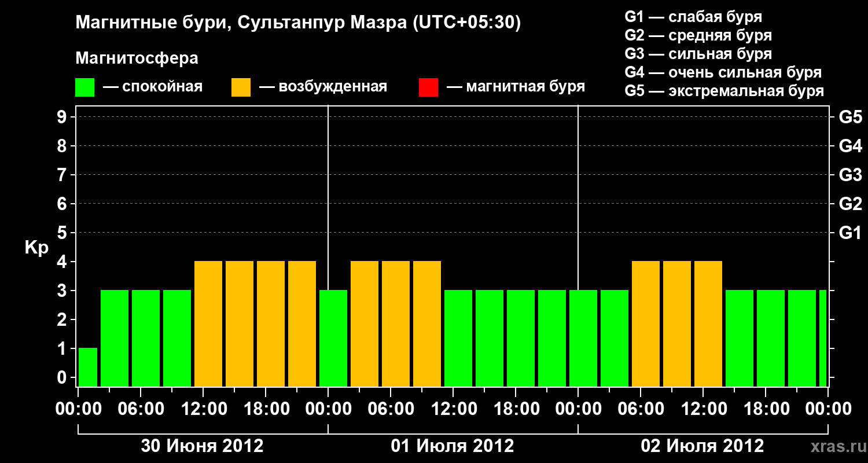Click the date label '01 Июля 2012'
The height and width of the screenshot is (463, 868).
[x=453, y=446]
